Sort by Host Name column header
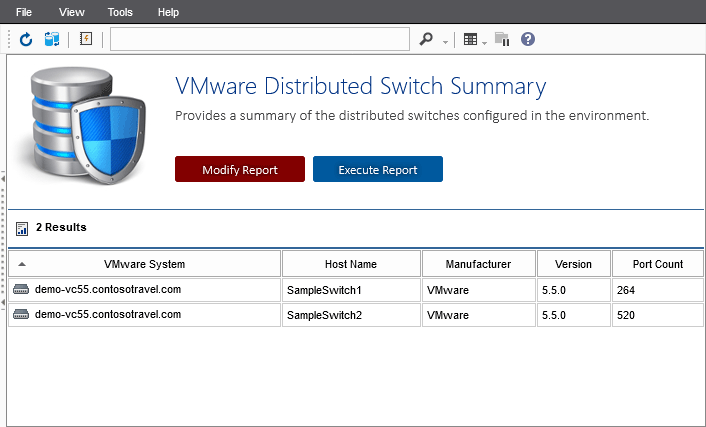Image resolution: width=706 pixels, height=427 pixels. coord(351,264)
